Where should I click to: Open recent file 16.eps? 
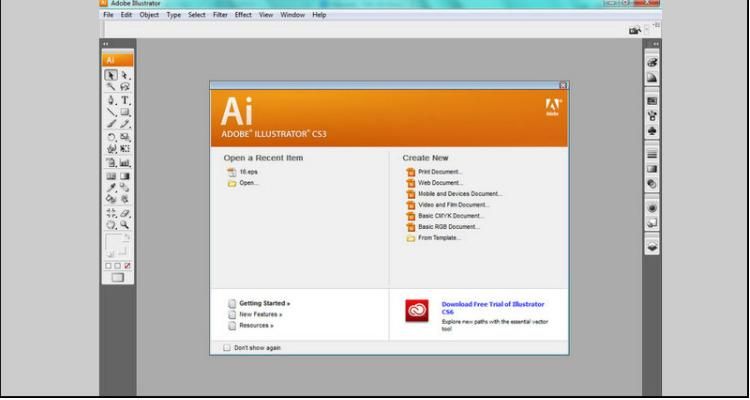coord(248,172)
